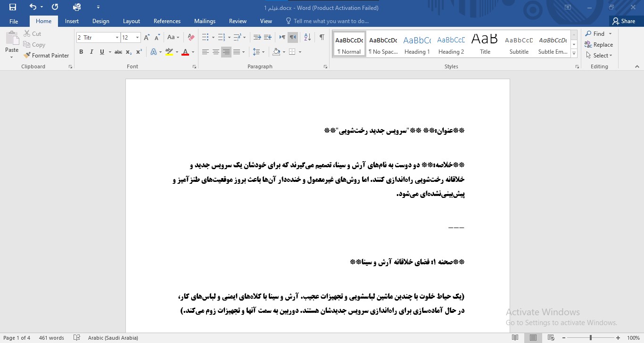Apply italic formatting
The image size is (644, 343).
tap(91, 52)
